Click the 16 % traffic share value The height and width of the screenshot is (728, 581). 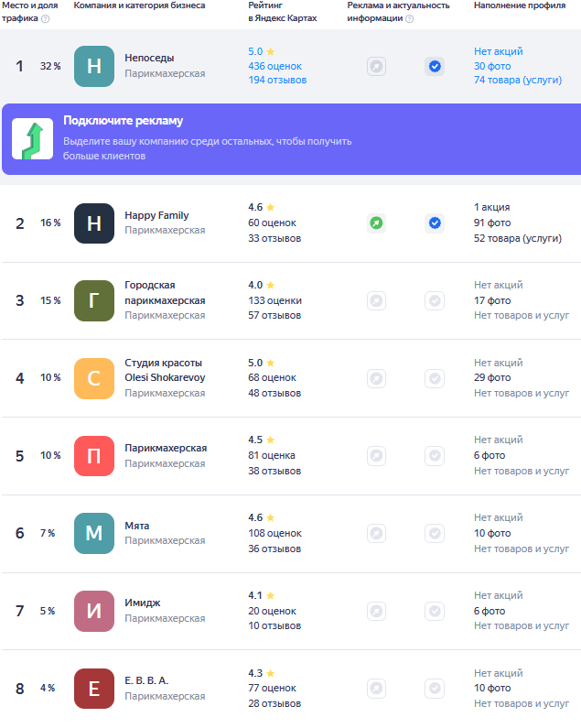coord(50,223)
